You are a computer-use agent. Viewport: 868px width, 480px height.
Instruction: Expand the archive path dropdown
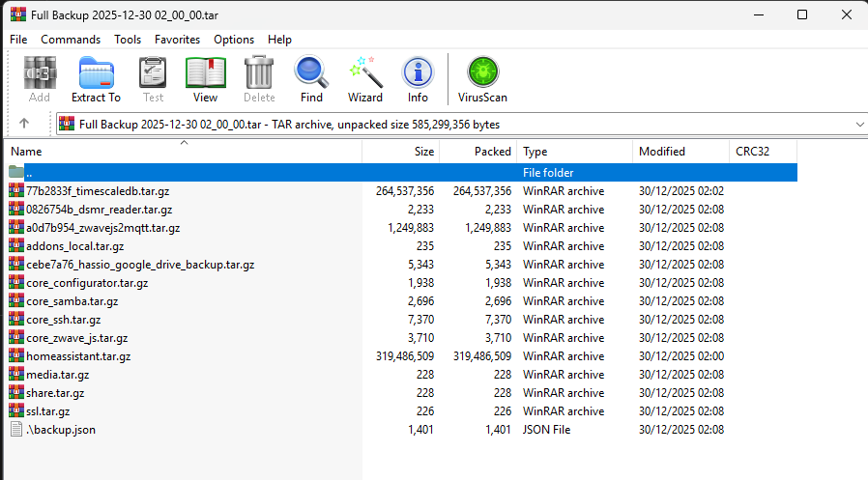click(859, 124)
